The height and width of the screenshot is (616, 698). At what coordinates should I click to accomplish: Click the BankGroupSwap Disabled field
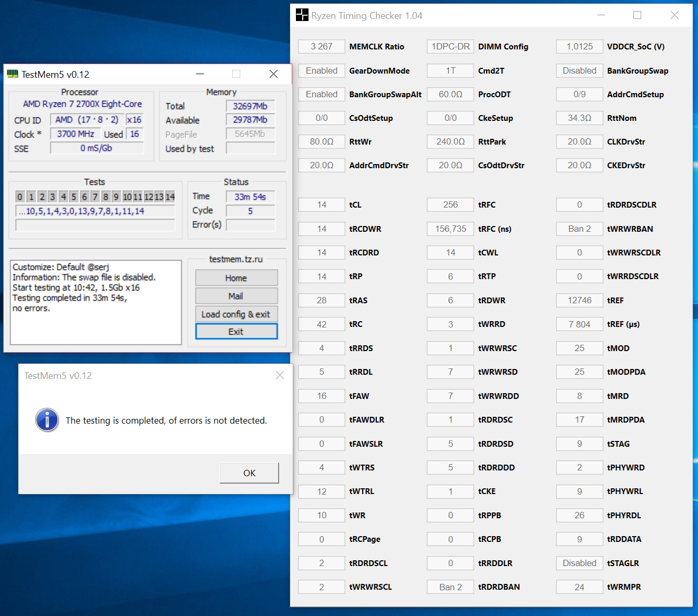580,70
